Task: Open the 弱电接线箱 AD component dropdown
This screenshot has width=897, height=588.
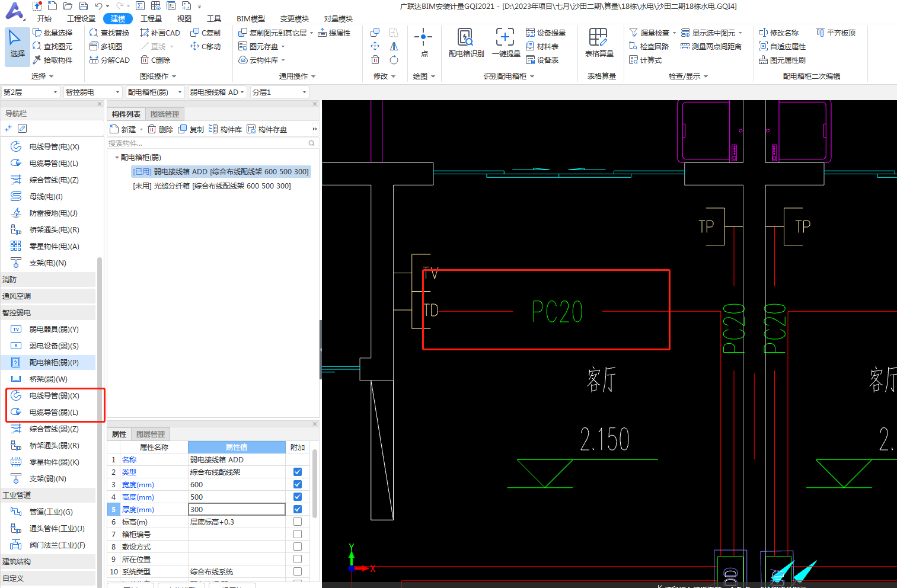Action: pos(217,92)
